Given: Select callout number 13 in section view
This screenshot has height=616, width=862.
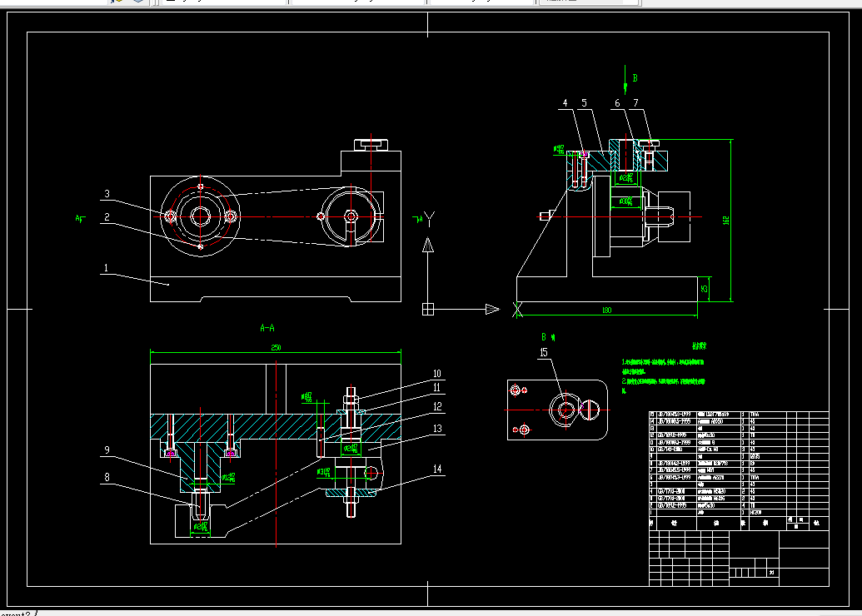Looking at the screenshot, I should coord(437,428).
